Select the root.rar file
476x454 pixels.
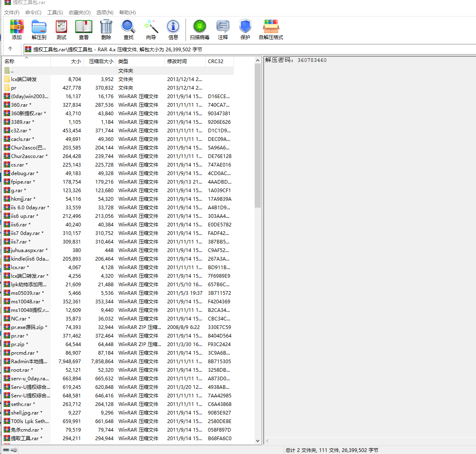[118, 370]
